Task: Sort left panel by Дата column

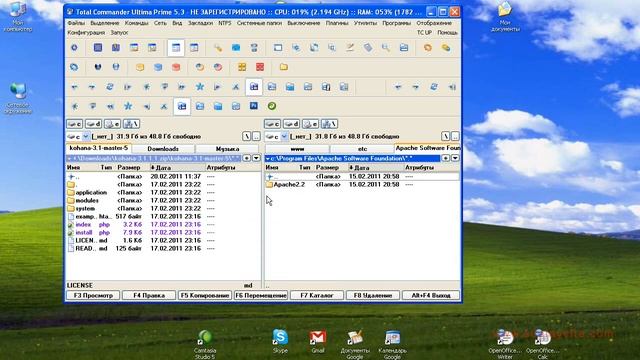Action: point(177,167)
